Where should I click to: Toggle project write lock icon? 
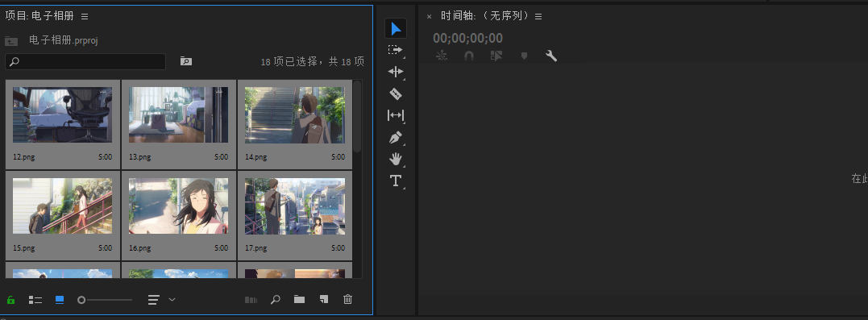(x=10, y=300)
